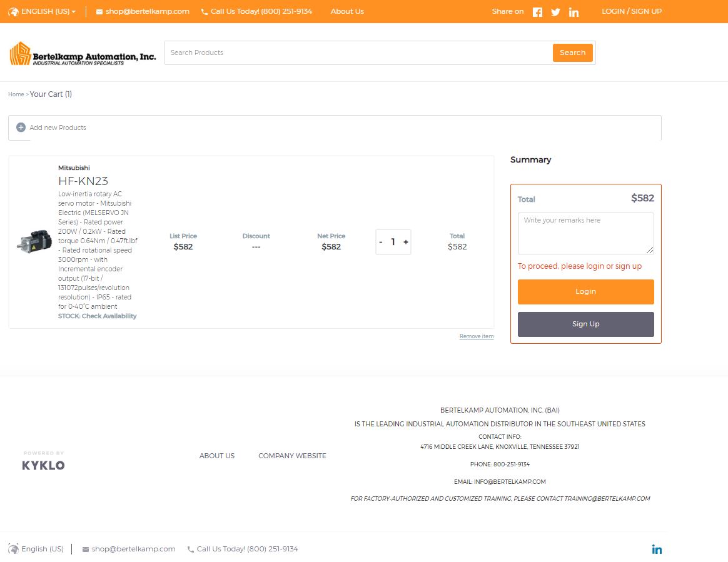The width and height of the screenshot is (728, 562).
Task: Click the Write your remarks here textbox
Action: [x=585, y=233]
